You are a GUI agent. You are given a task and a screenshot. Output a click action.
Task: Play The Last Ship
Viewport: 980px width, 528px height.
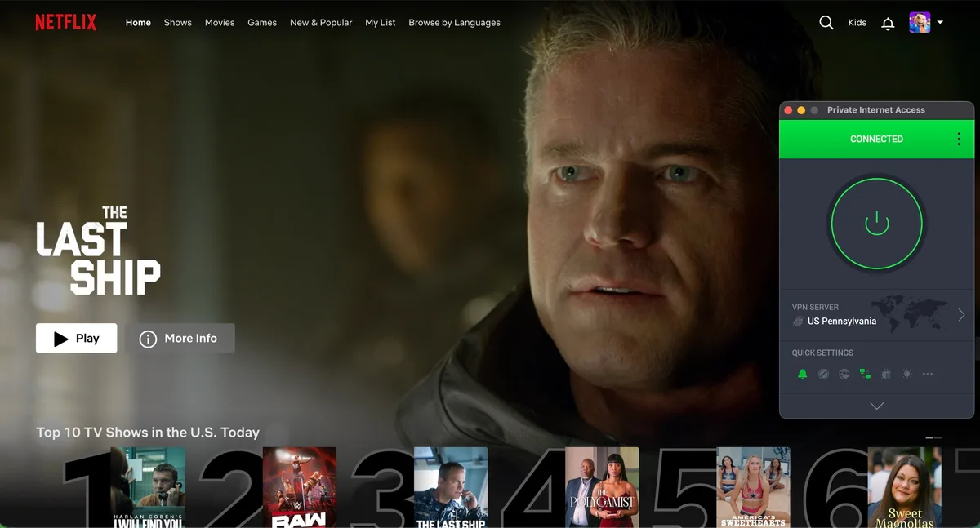coord(76,338)
